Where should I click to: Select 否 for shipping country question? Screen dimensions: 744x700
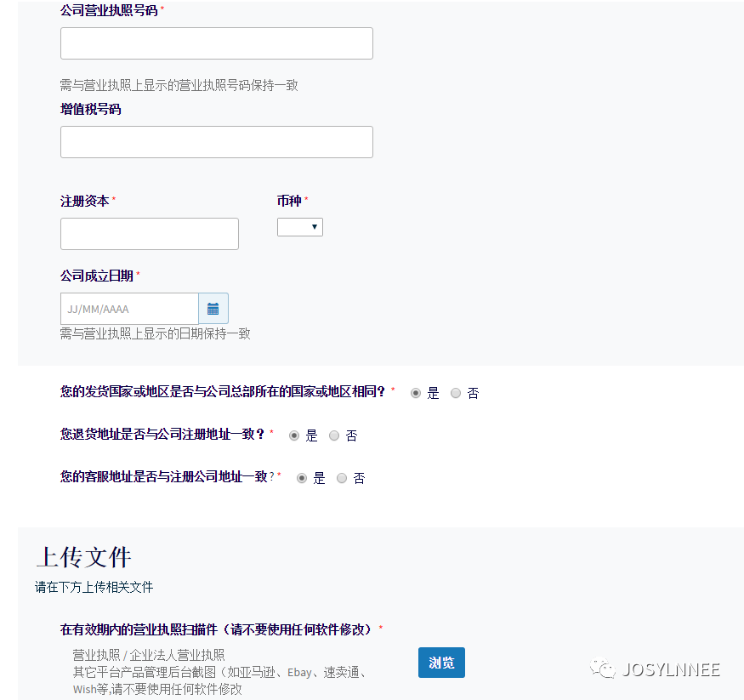[455, 393]
